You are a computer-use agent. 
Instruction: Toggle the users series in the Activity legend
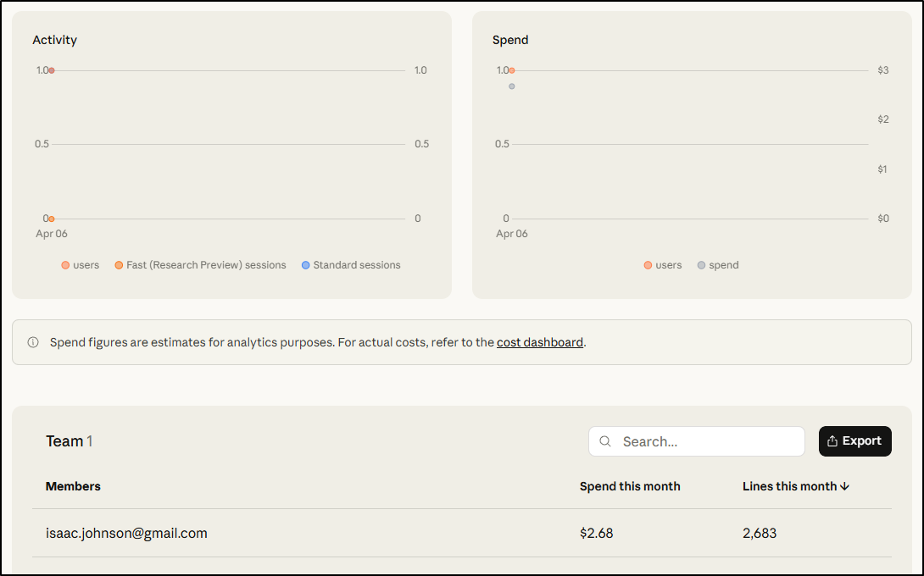point(80,265)
